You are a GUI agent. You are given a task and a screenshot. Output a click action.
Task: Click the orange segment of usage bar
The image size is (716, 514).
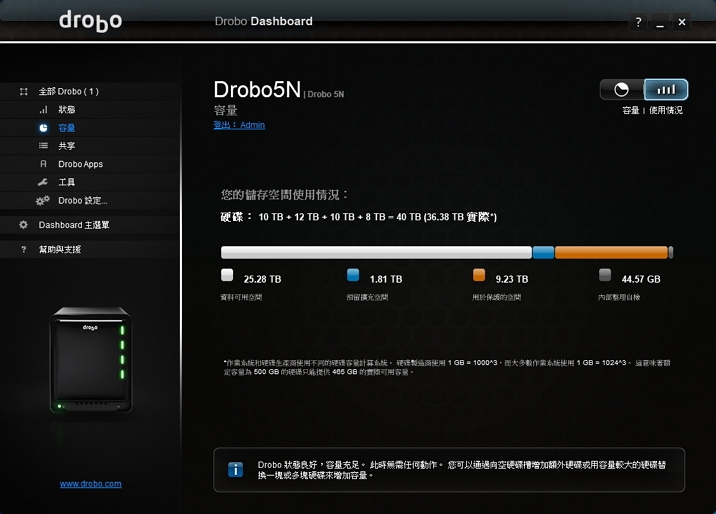click(611, 252)
